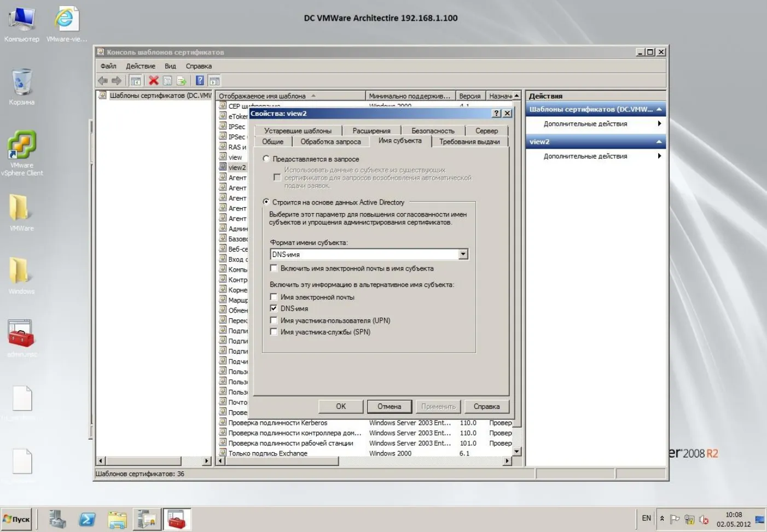
Task: Click the Forward arrow in console toolbar
Action: 117,81
